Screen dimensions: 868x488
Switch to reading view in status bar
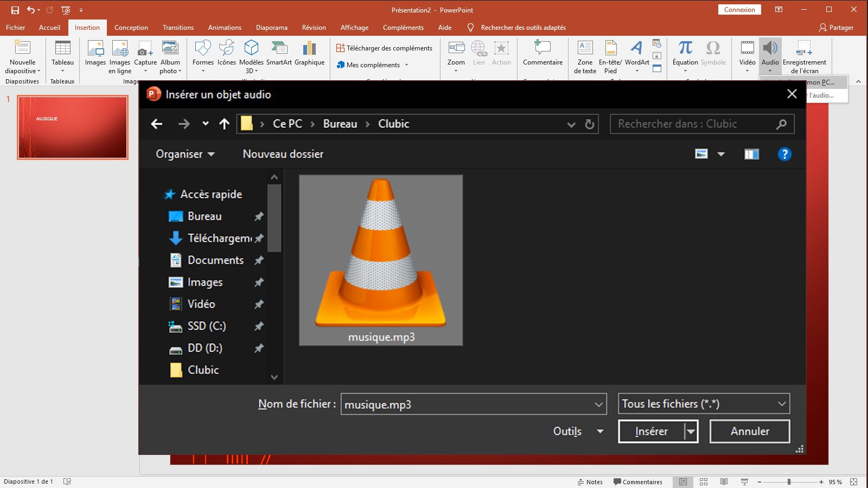pyautogui.click(x=724, y=481)
